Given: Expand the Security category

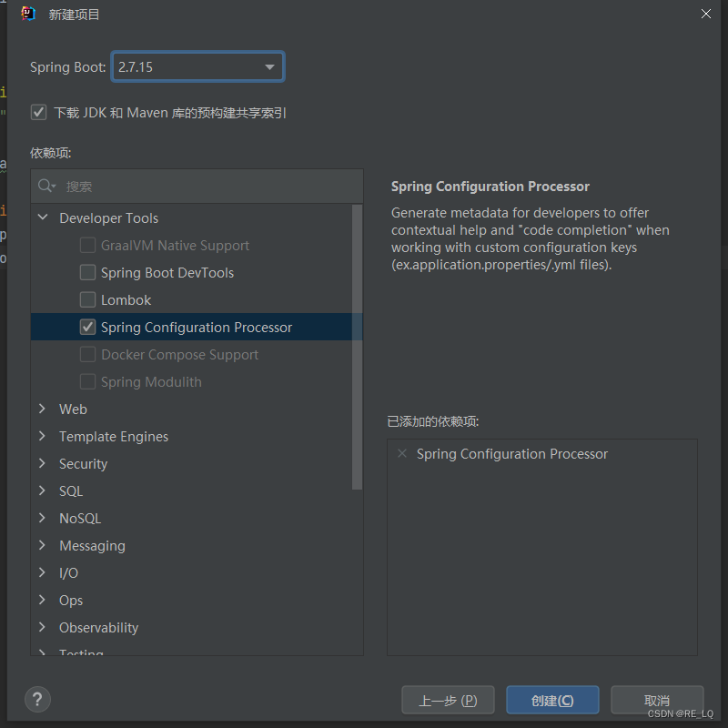Looking at the screenshot, I should [41, 463].
